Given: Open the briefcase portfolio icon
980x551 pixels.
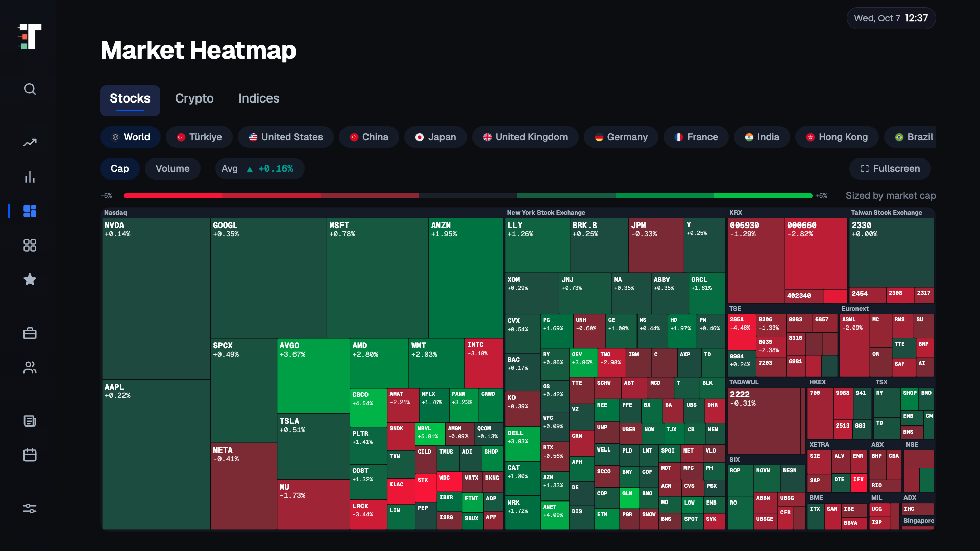Looking at the screenshot, I should coord(30,333).
